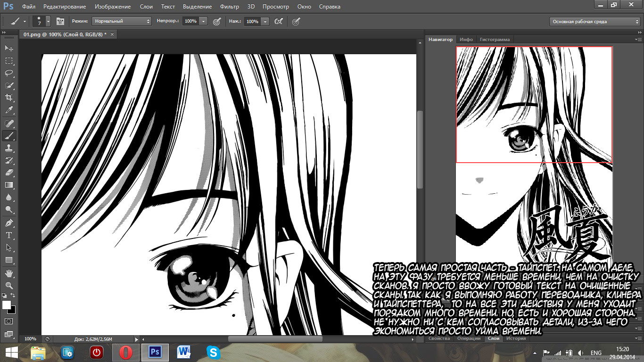Open the Справка menu
The width and height of the screenshot is (644, 362).
click(330, 7)
